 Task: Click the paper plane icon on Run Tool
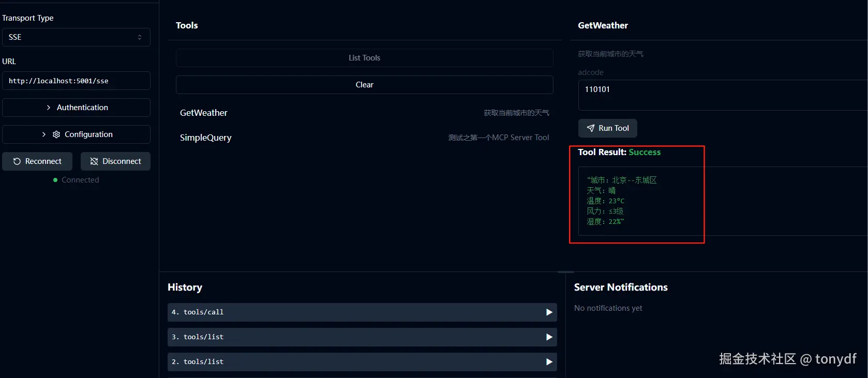click(591, 128)
